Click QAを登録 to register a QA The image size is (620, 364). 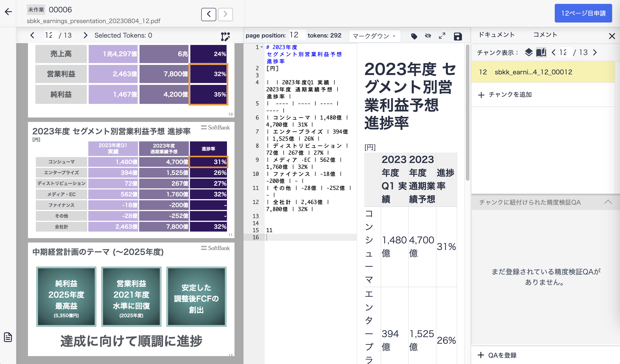coord(497,355)
